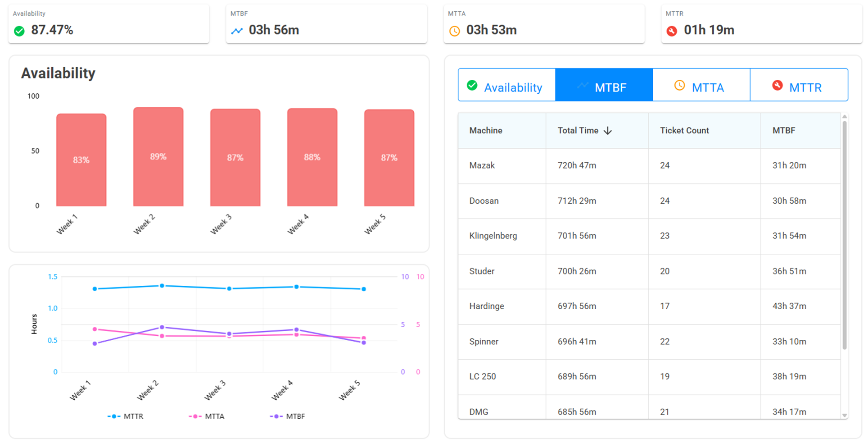Toggle the MTTR series in the chart legend
This screenshot has width=868, height=443.
[x=126, y=416]
